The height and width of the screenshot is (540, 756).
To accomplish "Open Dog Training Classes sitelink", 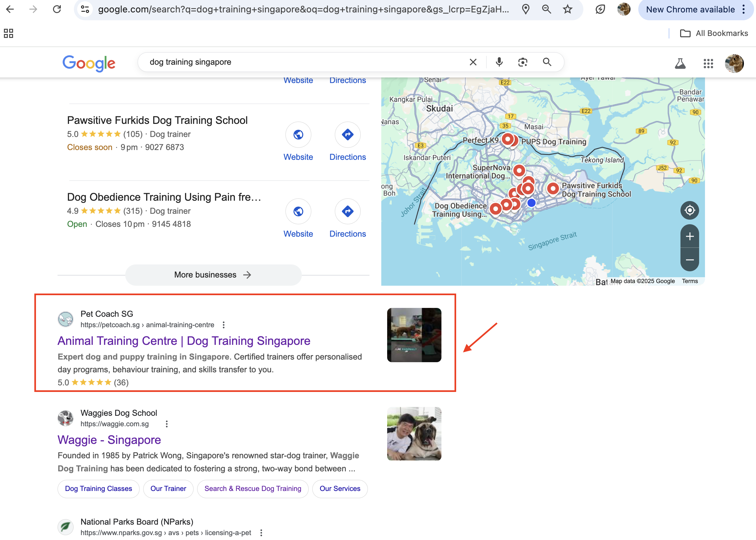I will pos(98,489).
